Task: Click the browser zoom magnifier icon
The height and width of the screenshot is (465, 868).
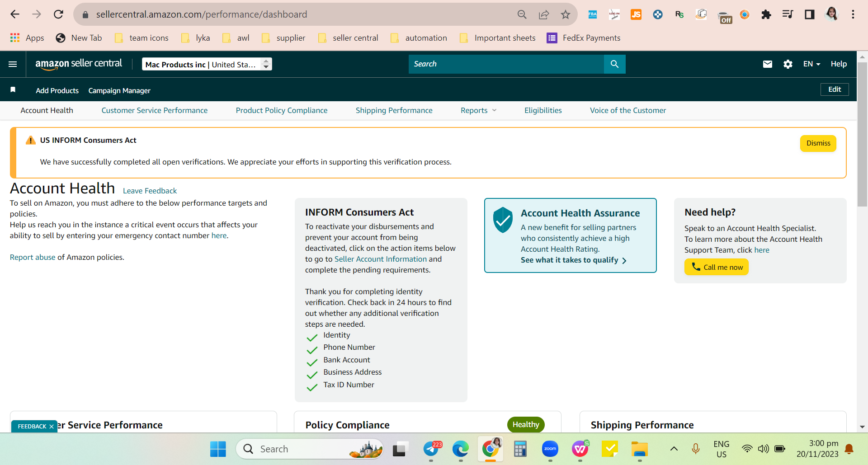Action: 522,14
